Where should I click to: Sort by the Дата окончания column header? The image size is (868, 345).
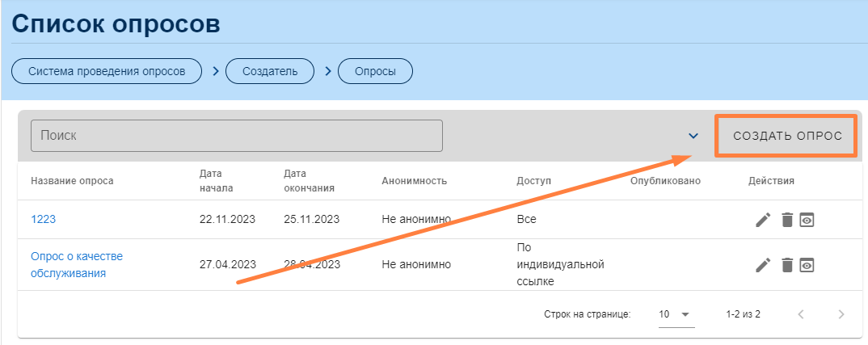[309, 181]
